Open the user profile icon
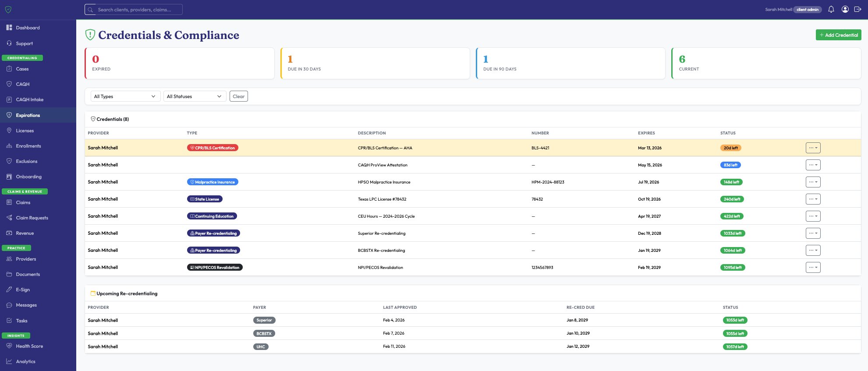Image resolution: width=868 pixels, height=371 pixels. (845, 9)
